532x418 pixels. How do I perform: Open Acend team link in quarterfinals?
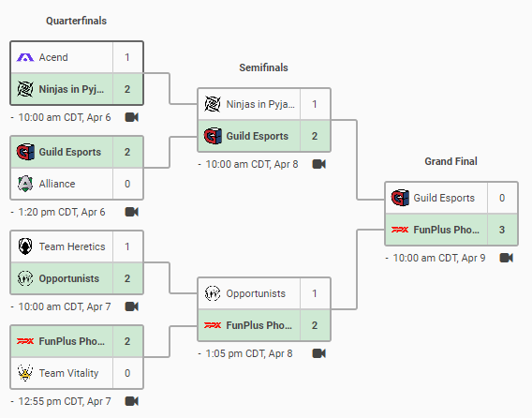(53, 57)
